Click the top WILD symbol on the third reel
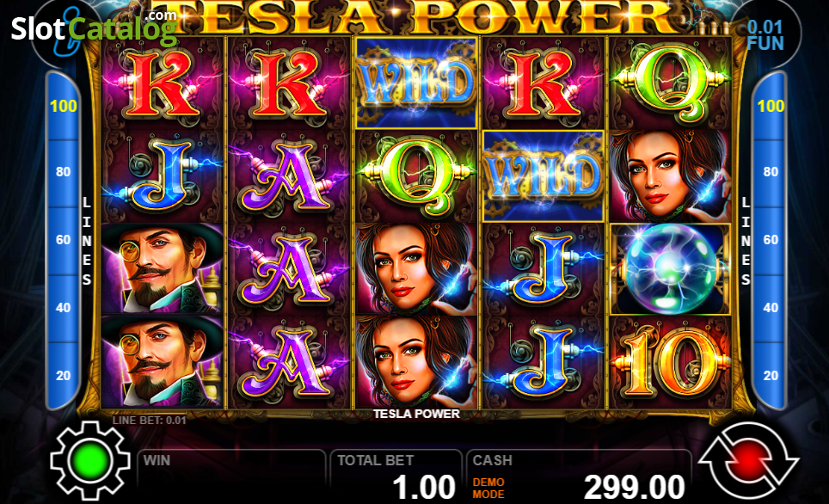The height and width of the screenshot is (504, 829). tap(416, 83)
